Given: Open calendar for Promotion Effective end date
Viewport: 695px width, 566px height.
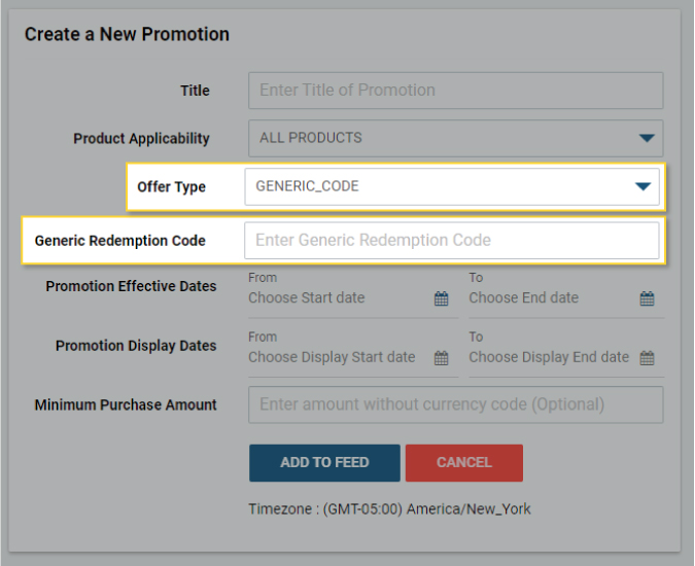Looking at the screenshot, I should [647, 298].
